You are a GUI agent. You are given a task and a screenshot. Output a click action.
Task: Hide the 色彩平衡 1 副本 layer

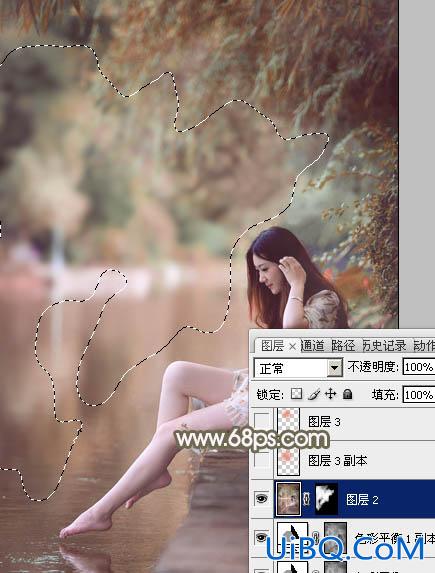262,538
